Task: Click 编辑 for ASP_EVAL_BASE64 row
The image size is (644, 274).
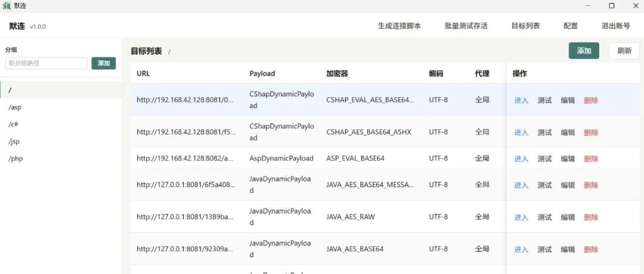Action: click(x=568, y=159)
